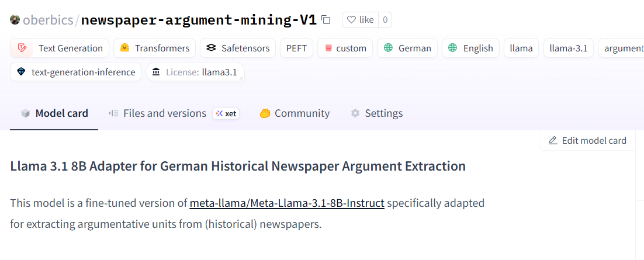The width and height of the screenshot is (644, 260).
Task: Select the Text Generation task tag icon
Action: tap(22, 48)
